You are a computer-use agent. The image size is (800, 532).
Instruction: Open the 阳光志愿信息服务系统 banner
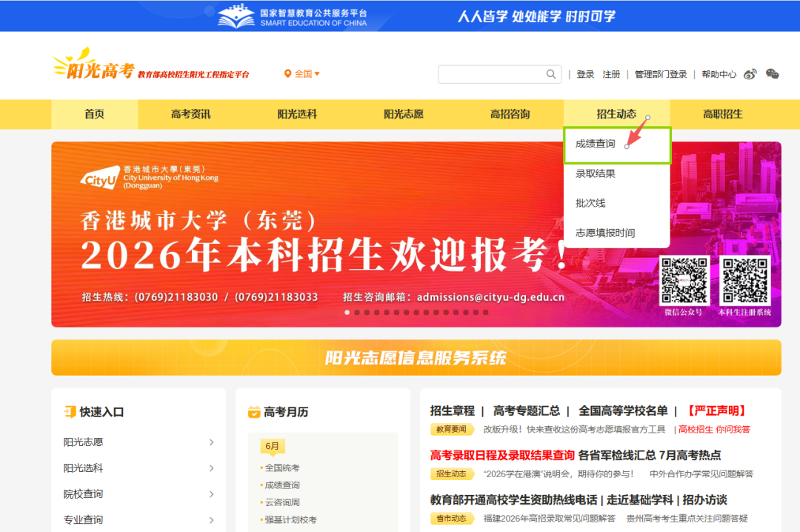coord(416,357)
